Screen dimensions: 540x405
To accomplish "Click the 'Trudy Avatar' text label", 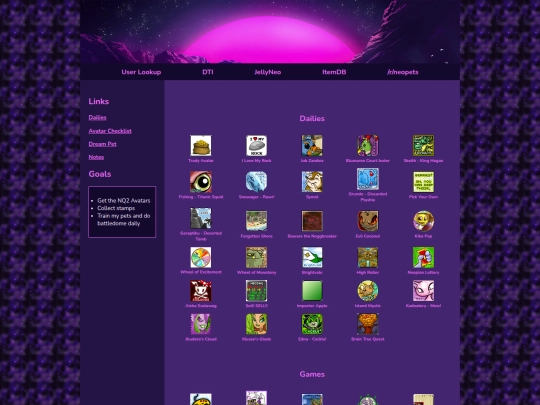I will [x=201, y=161].
